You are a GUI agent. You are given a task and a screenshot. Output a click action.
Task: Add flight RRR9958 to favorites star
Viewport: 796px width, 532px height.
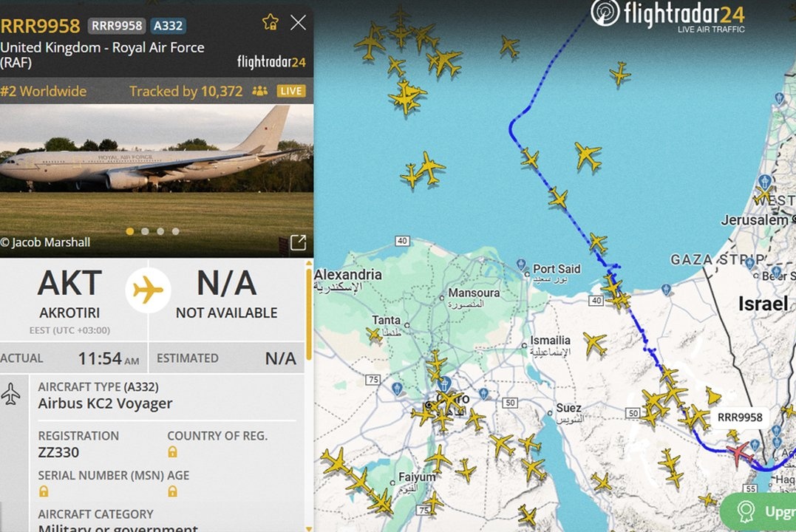tap(270, 22)
